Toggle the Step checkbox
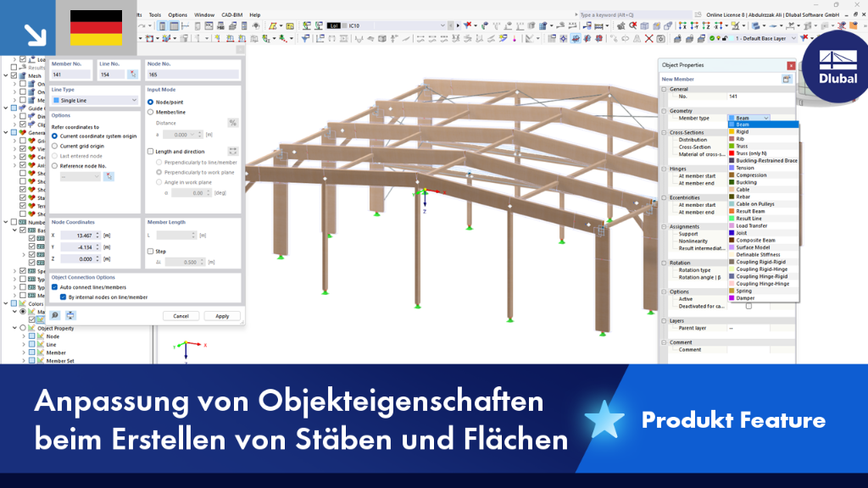Screen dimensions: 868x488 tap(151, 251)
